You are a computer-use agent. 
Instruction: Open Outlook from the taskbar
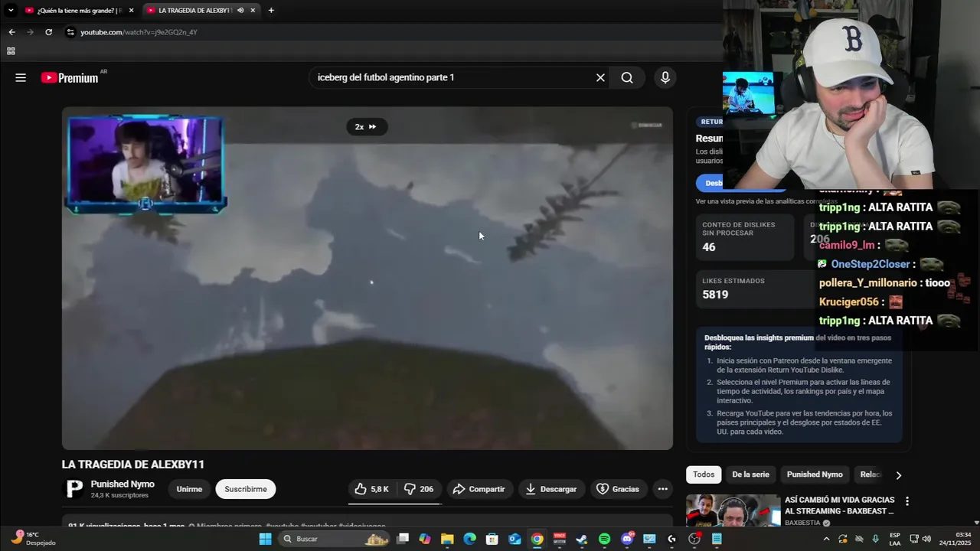tap(514, 539)
